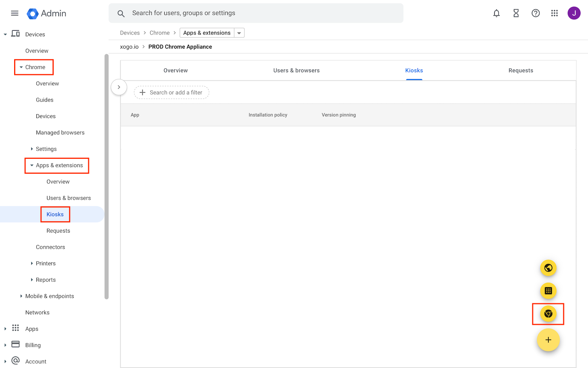Click Search or add a filter field
The image size is (588, 368).
(171, 92)
